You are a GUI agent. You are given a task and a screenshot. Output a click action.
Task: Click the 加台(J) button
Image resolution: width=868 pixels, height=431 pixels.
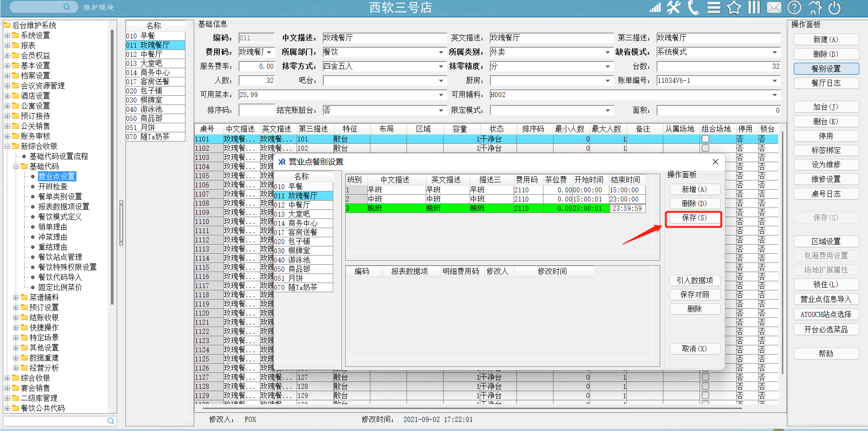pyautogui.click(x=826, y=107)
